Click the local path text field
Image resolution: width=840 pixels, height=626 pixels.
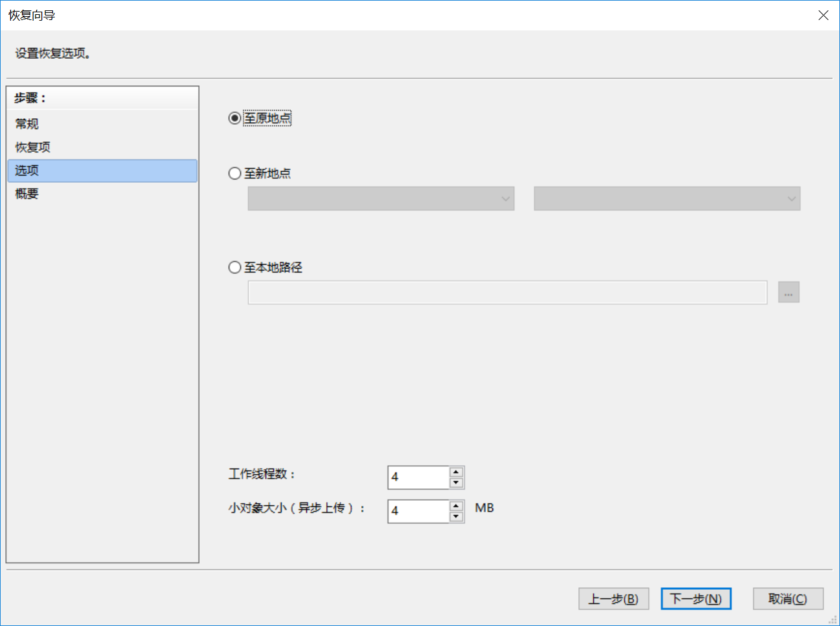(x=507, y=293)
